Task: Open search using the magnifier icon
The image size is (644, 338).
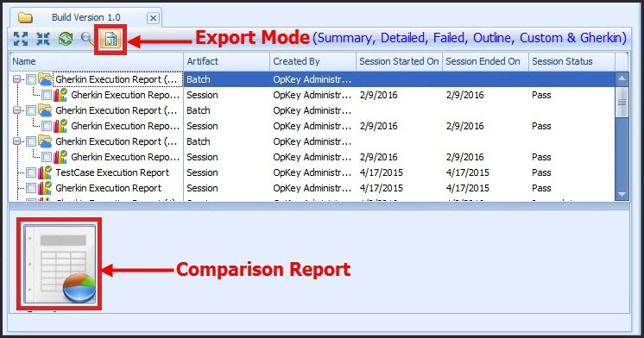Action: coord(86,39)
